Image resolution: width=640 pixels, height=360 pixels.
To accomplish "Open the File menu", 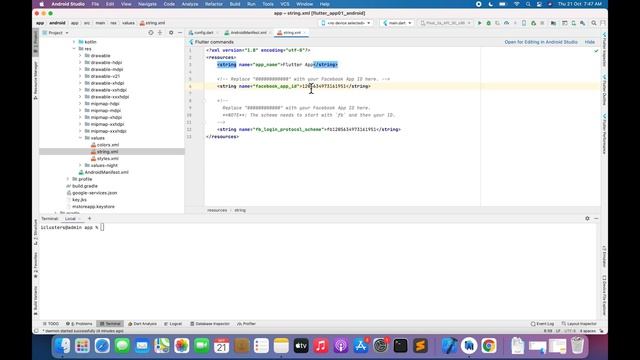I will click(95, 4).
